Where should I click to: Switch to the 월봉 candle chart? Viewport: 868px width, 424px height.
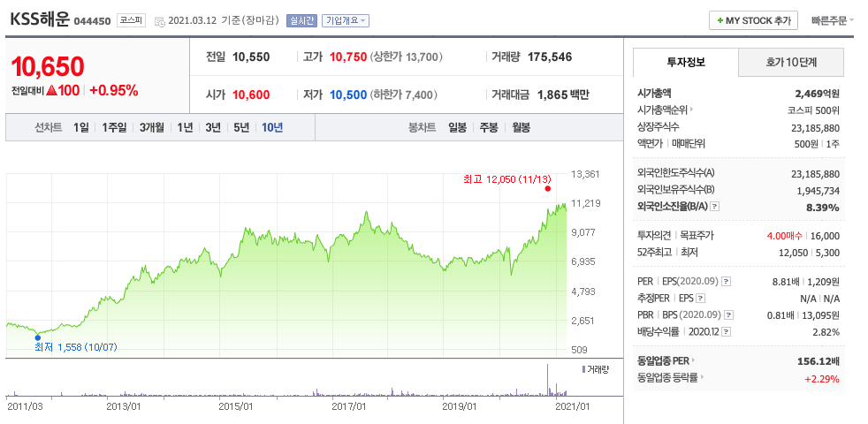(x=521, y=128)
